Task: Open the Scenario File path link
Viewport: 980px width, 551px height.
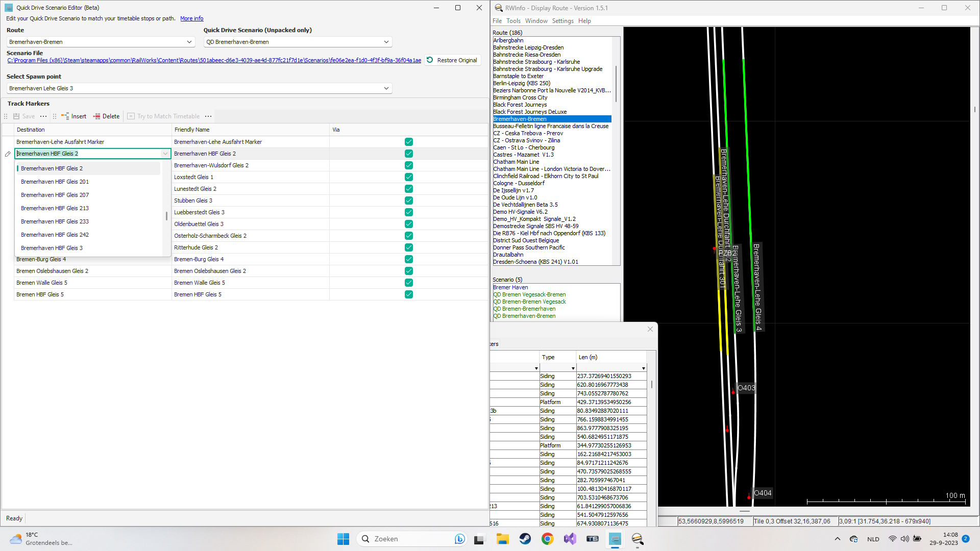Action: tap(214, 60)
